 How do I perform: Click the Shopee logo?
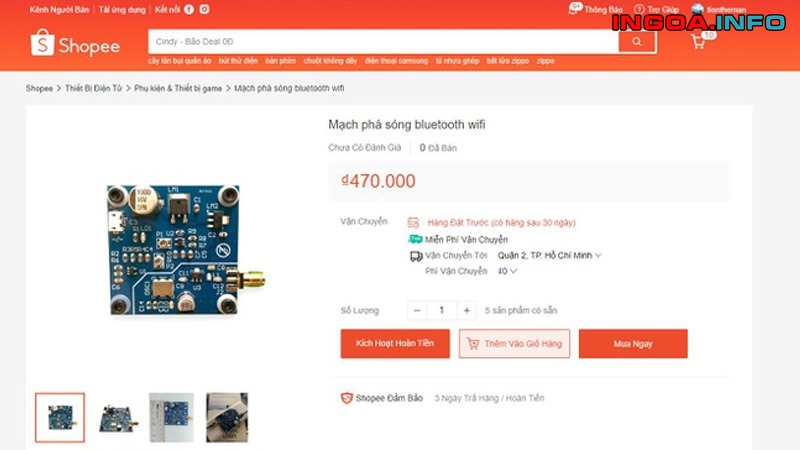coord(75,43)
